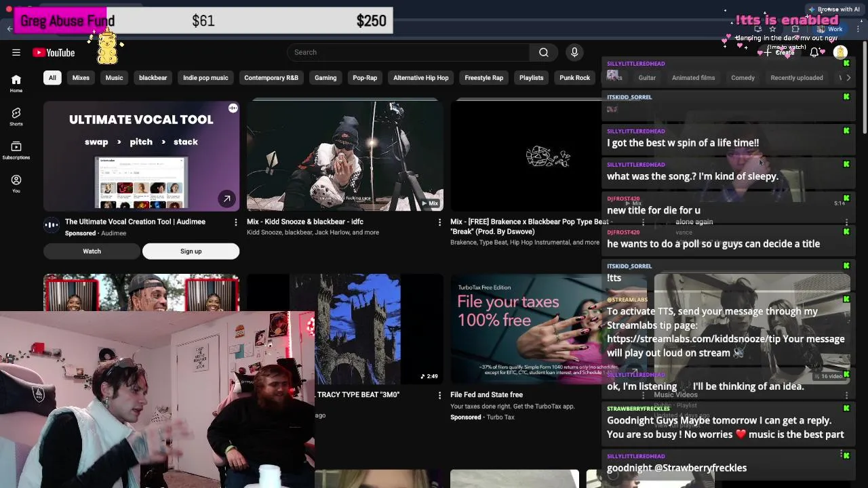Open the Work browser profile
868x488 pixels.
830,29
